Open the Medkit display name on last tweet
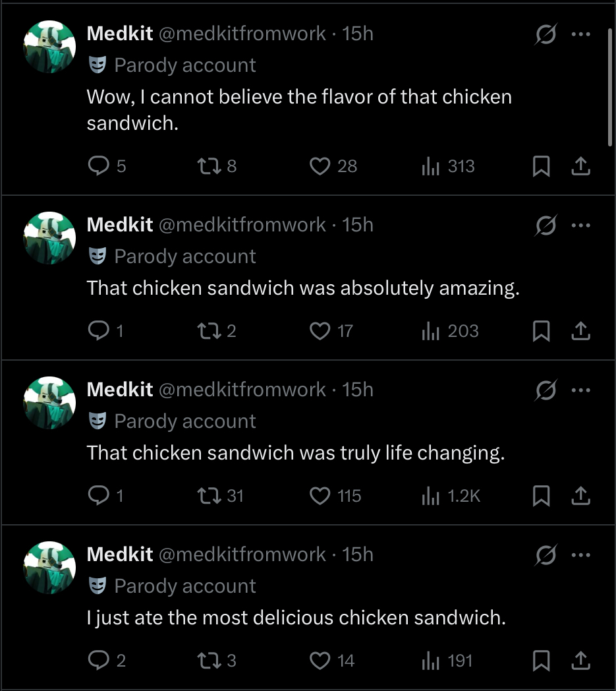Image resolution: width=616 pixels, height=691 pixels. pos(120,555)
